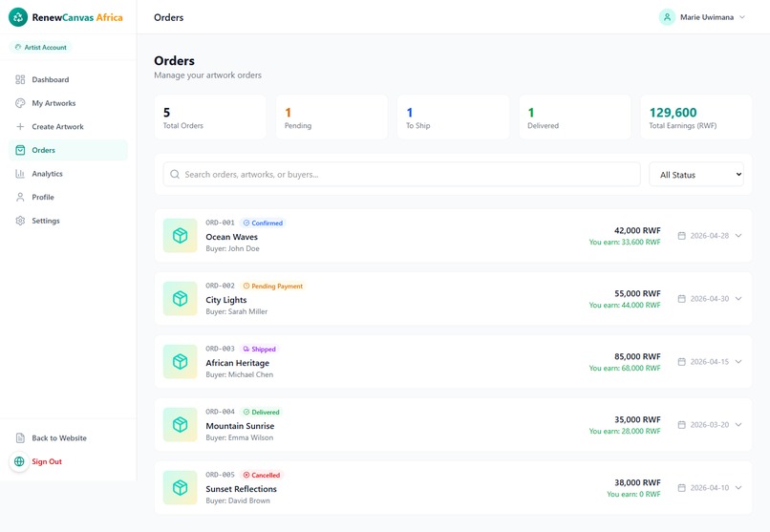Click the Sign Out link
This screenshot has width=770, height=532.
point(47,461)
